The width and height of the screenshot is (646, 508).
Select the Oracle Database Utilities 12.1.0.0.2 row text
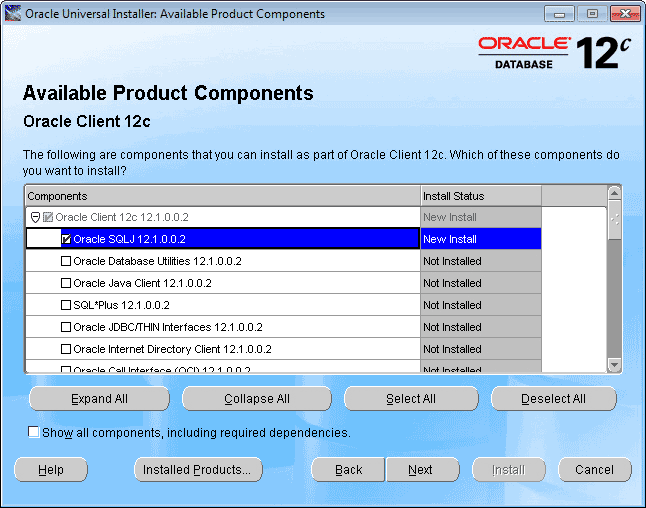tap(157, 261)
